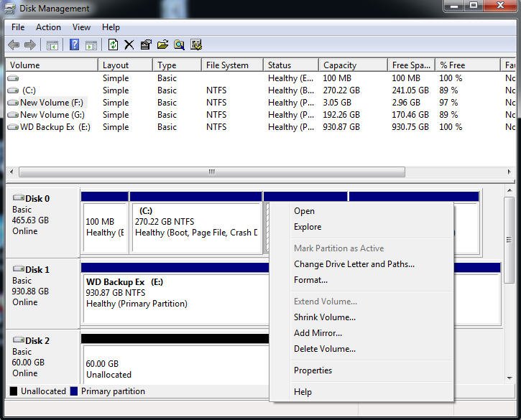The width and height of the screenshot is (521, 420).
Task: Sort by the Type column header
Action: [177, 65]
